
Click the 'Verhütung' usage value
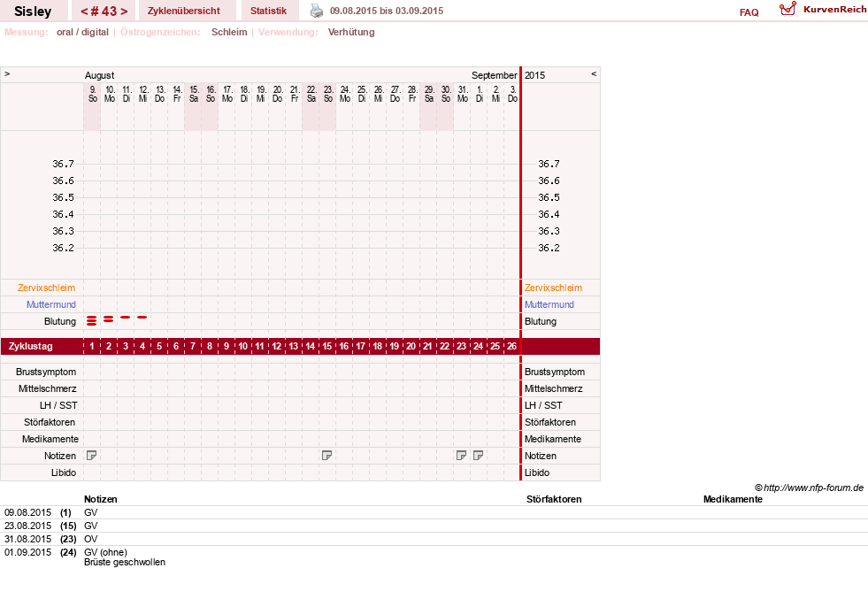point(351,32)
